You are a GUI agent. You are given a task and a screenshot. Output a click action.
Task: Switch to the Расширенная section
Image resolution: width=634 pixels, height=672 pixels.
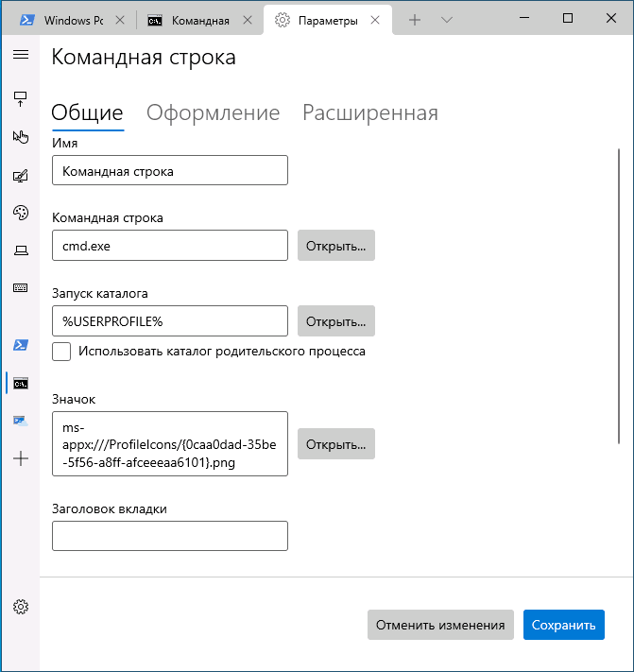(370, 112)
